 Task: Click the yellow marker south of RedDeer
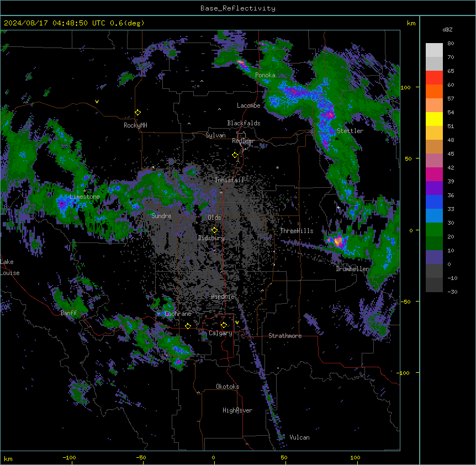coord(235,155)
